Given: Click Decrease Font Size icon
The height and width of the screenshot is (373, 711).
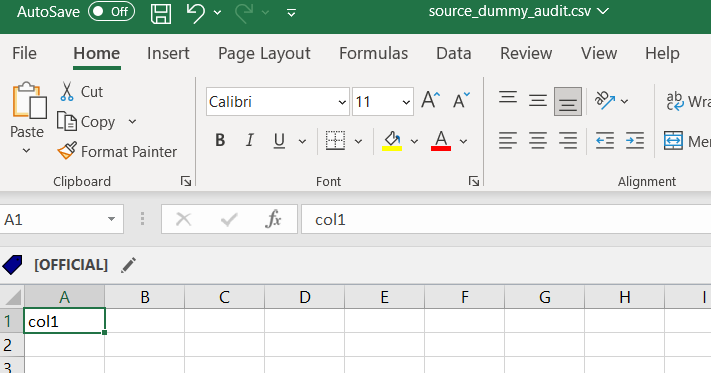Looking at the screenshot, I should pyautogui.click(x=461, y=101).
